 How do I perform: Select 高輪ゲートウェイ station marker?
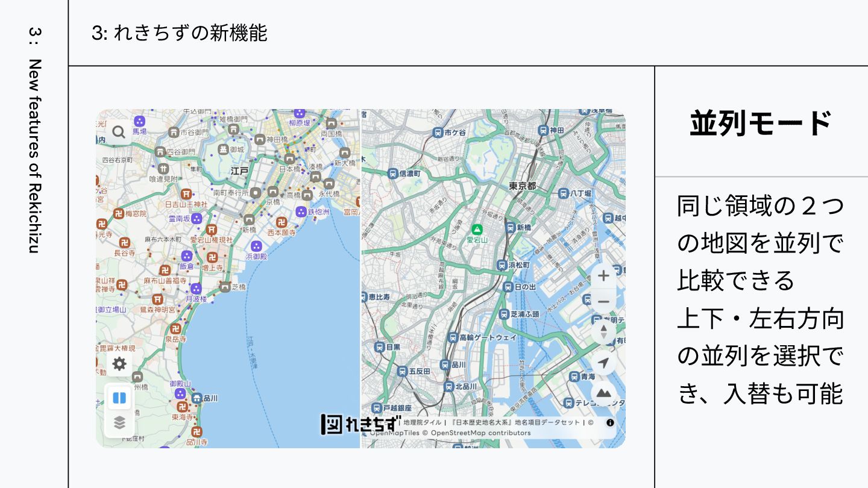[x=453, y=337]
